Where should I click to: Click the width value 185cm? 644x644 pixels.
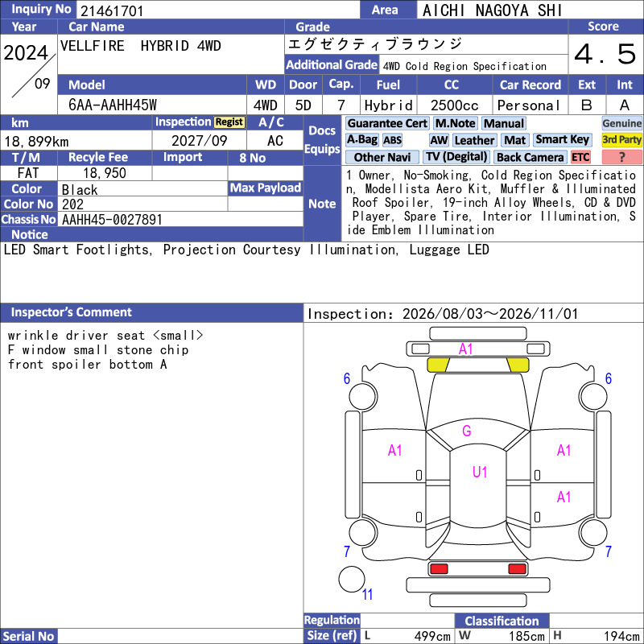(x=526, y=636)
